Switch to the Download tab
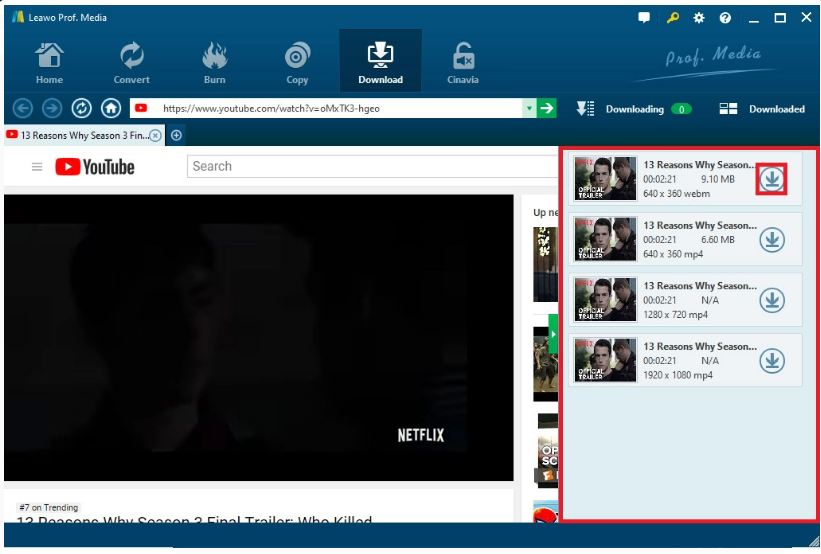 (x=380, y=62)
